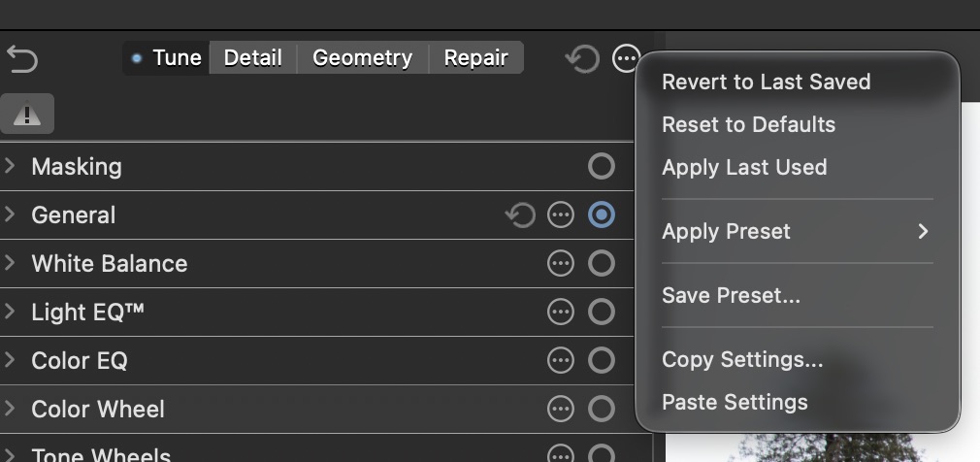This screenshot has width=980, height=462.
Task: Reset the General group settings
Action: pos(520,215)
